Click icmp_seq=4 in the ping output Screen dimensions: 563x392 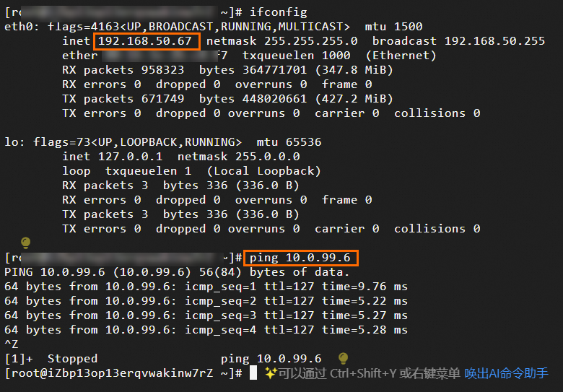pos(220,330)
